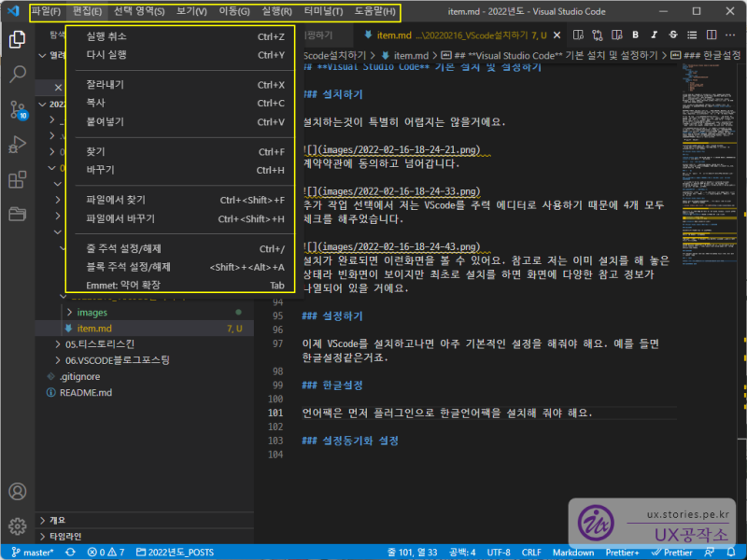Open the 터미널(T) menu
The width and height of the screenshot is (747, 560).
(323, 11)
